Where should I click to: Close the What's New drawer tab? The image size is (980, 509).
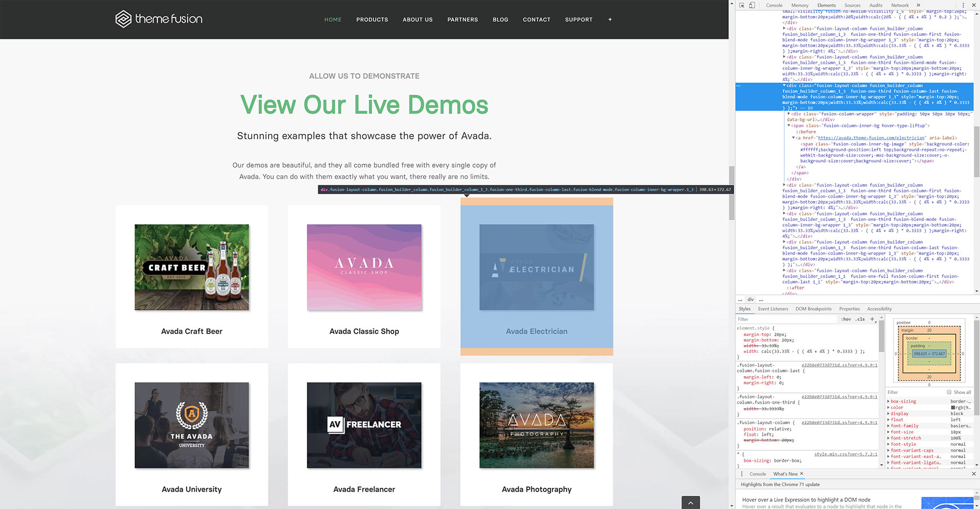[x=801, y=474]
